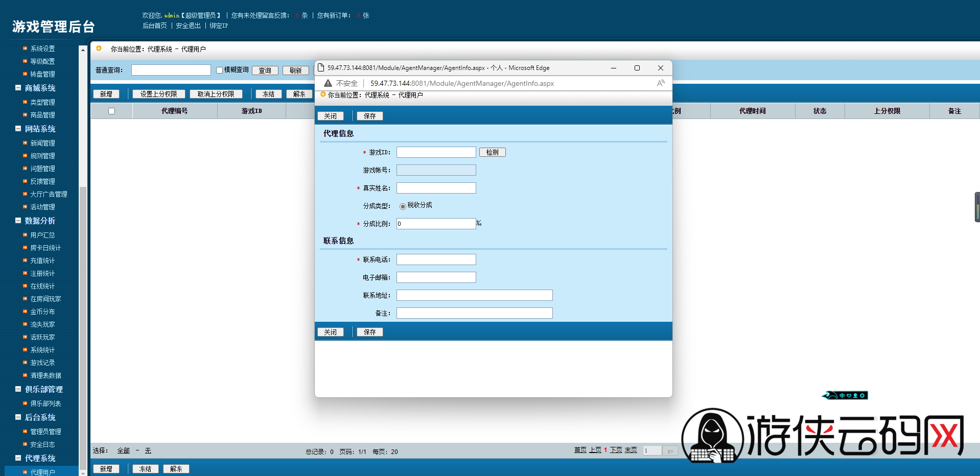Viewport: 980px width, 476px height.
Task: Select the 税收分成 radio button
Action: point(403,206)
